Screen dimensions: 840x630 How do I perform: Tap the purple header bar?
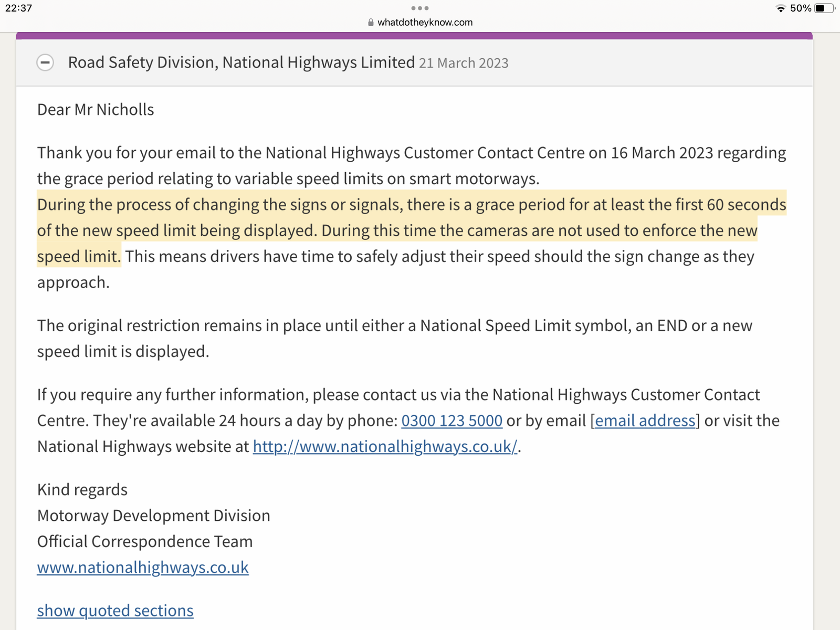414,36
